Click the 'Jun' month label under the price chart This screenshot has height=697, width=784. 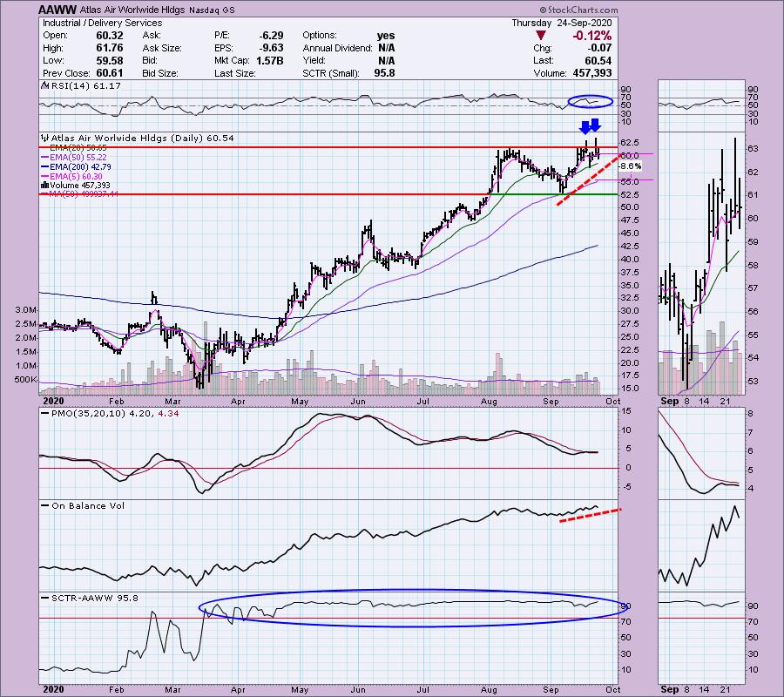pos(358,401)
